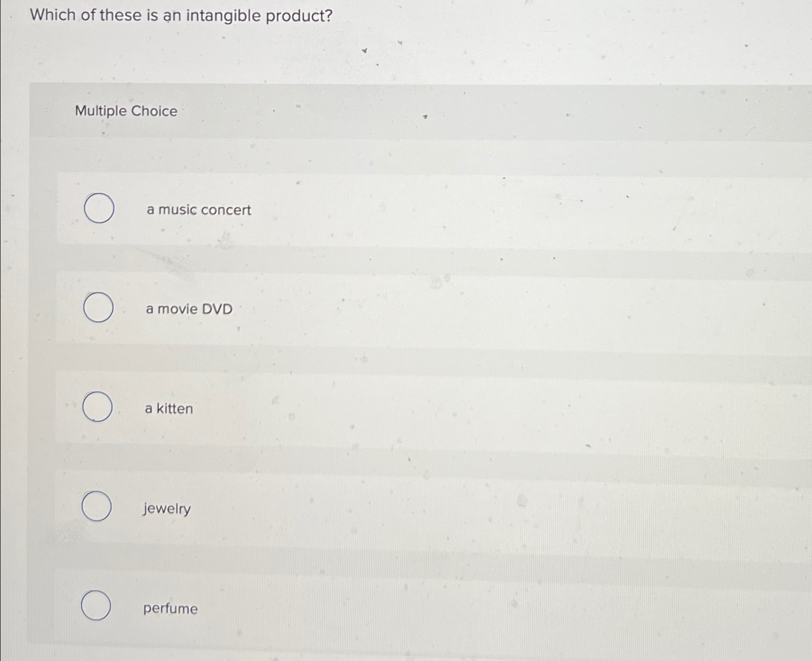Image resolution: width=812 pixels, height=661 pixels.
Task: Click the answer text 'a kitten'
Action: tap(168, 409)
